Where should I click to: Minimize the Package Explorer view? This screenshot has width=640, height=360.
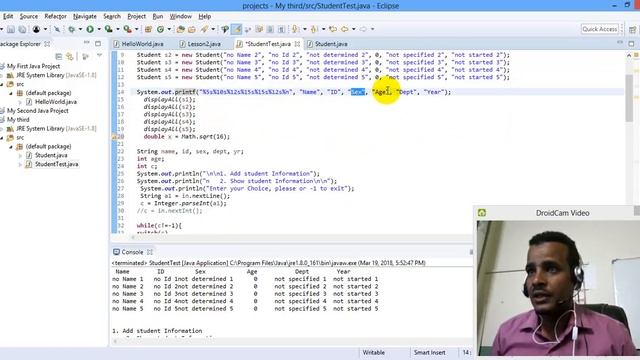(87, 43)
